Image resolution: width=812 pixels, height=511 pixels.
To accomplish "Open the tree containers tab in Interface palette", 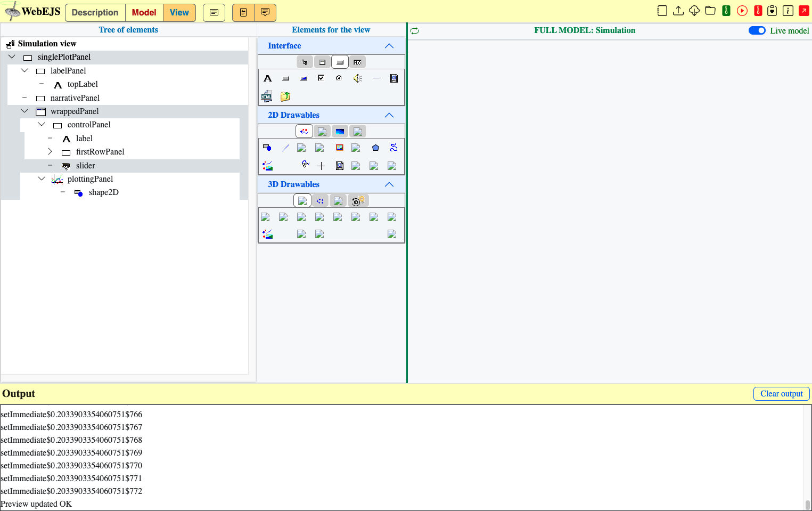I will coord(305,62).
